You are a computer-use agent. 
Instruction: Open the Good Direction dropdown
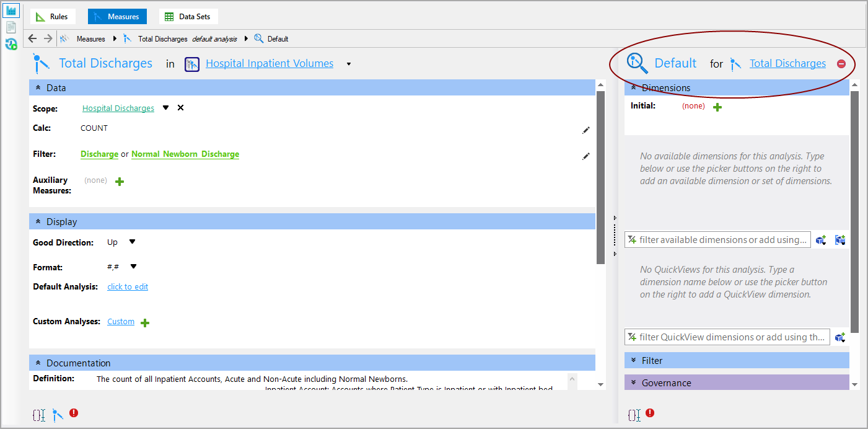pos(132,242)
